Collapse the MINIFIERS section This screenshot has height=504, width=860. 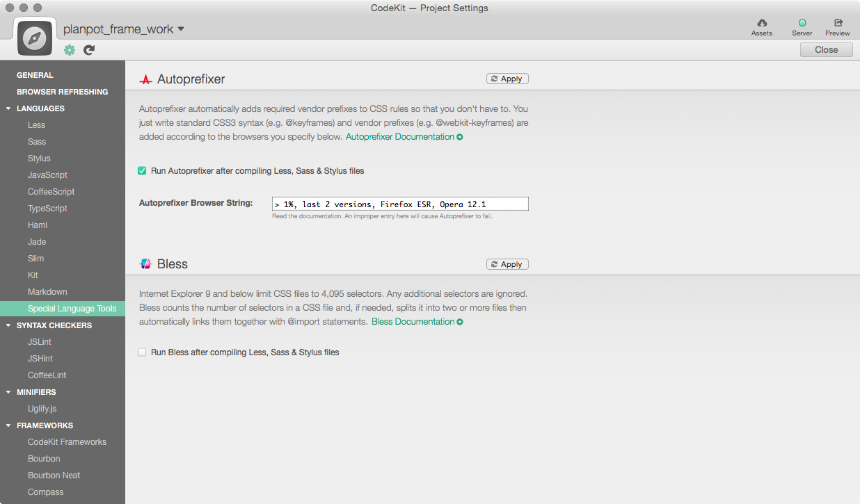click(8, 392)
